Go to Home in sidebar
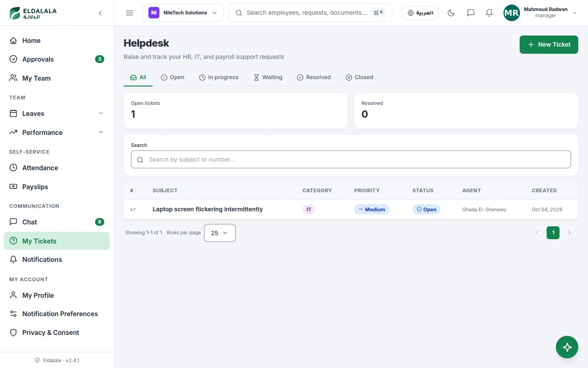 coord(57,40)
